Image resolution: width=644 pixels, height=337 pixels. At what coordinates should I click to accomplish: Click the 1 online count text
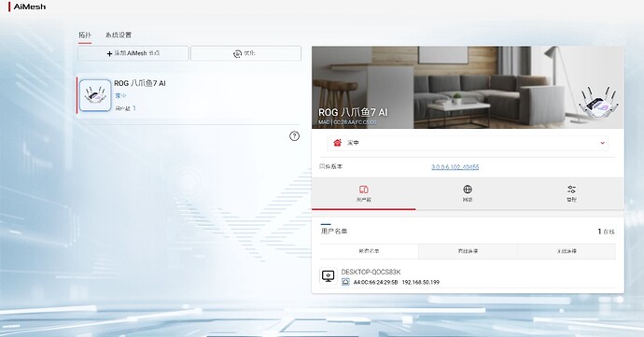click(606, 232)
